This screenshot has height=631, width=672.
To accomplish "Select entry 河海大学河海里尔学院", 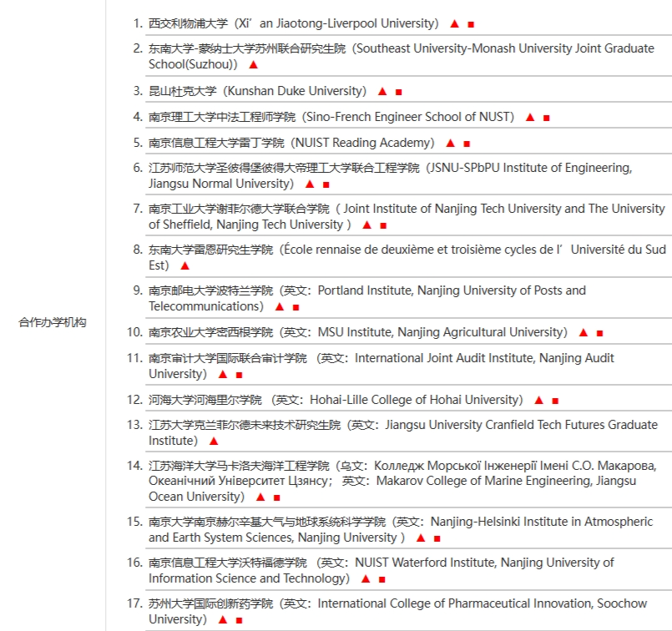I will click(336, 400).
